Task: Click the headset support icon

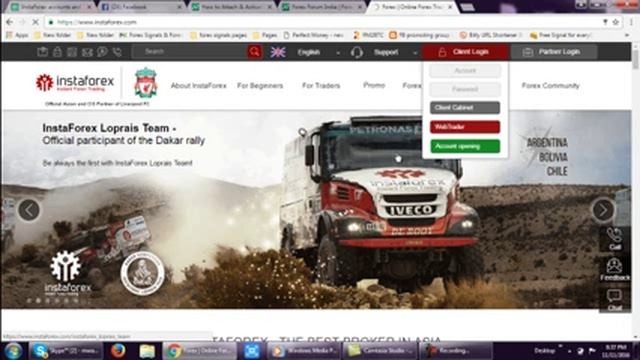Action: click(357, 52)
